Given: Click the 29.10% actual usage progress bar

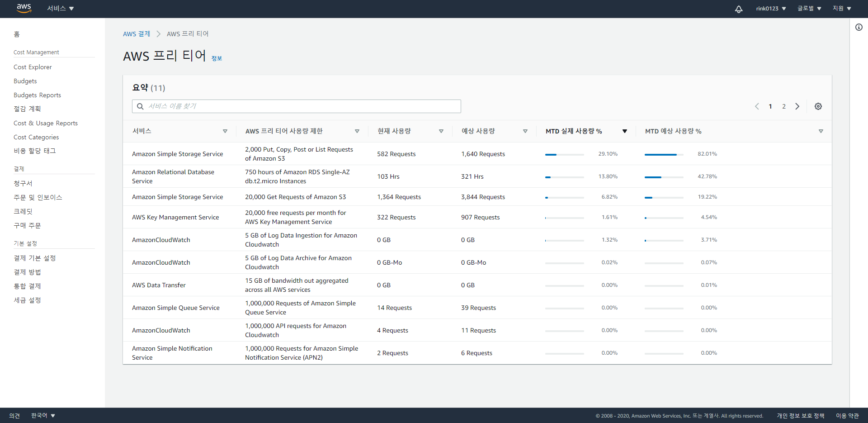Looking at the screenshot, I should [x=565, y=155].
